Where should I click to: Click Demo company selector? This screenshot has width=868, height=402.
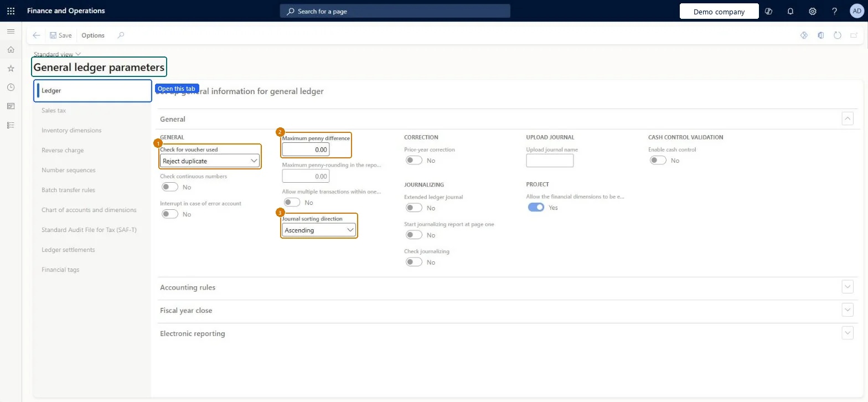click(x=719, y=11)
